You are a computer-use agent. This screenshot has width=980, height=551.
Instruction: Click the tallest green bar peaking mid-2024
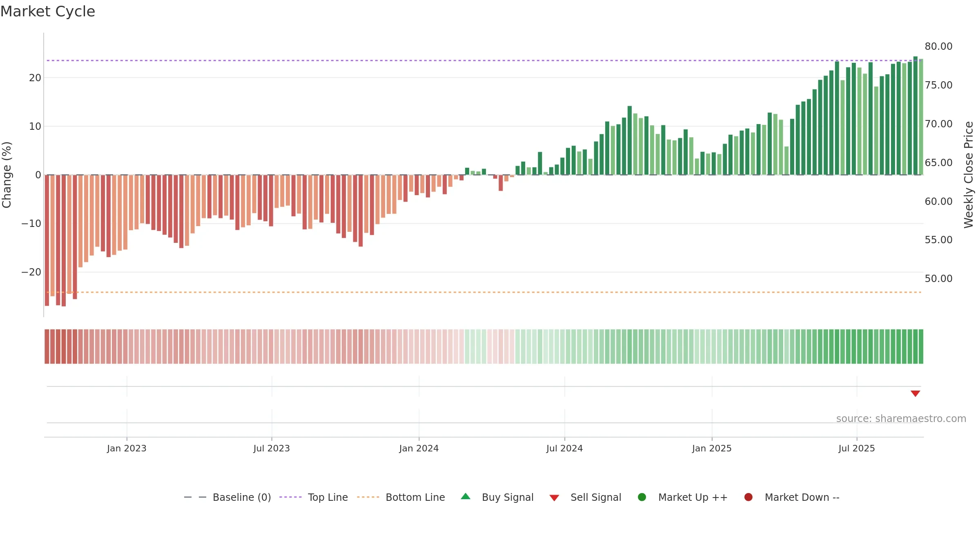[630, 140]
